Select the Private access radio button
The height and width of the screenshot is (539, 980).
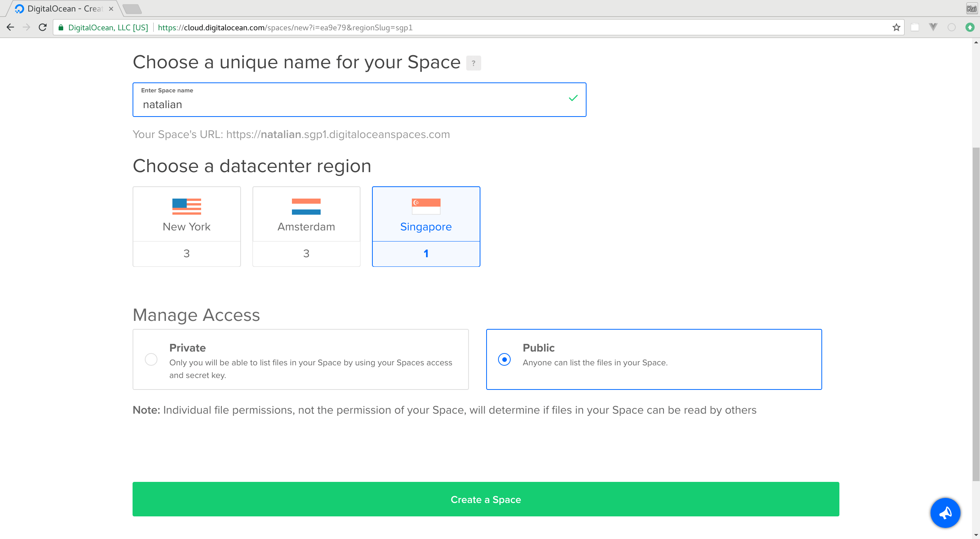(x=151, y=360)
